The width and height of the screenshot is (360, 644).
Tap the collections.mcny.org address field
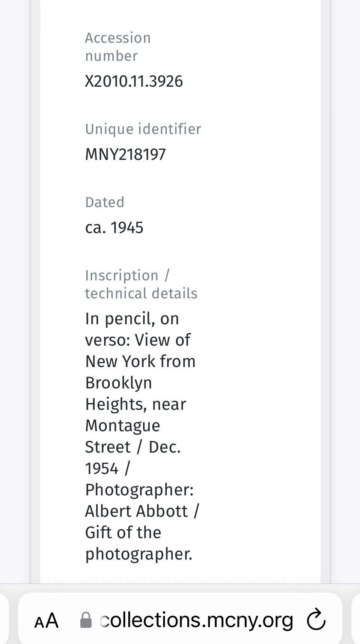point(196,620)
